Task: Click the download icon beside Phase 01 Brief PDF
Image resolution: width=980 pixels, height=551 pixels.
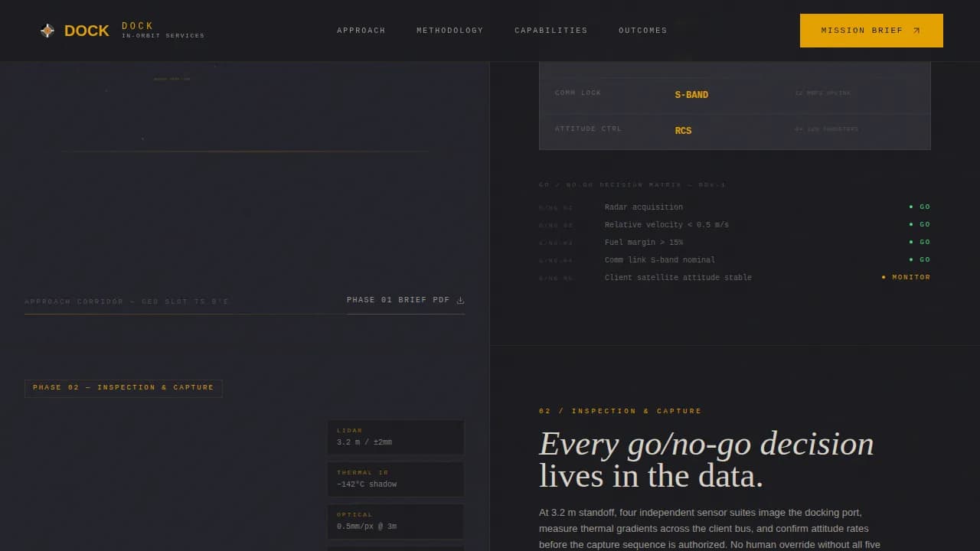Action: [460, 300]
